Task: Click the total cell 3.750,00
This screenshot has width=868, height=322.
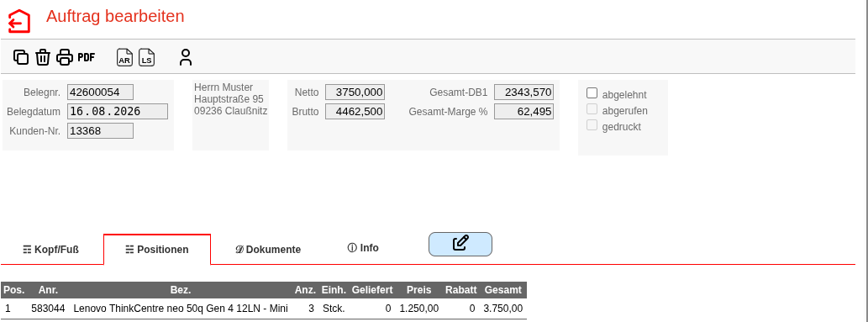Action: (502, 309)
